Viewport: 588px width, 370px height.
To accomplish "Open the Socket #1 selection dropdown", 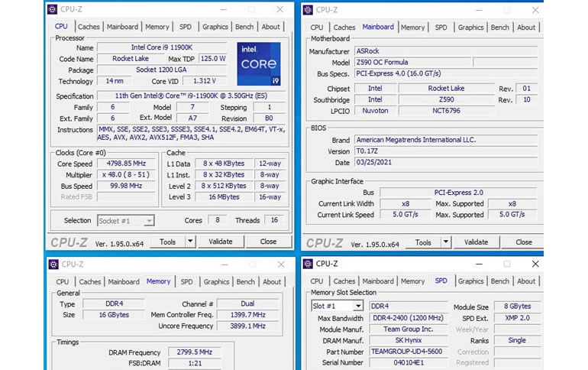I will click(x=126, y=221).
